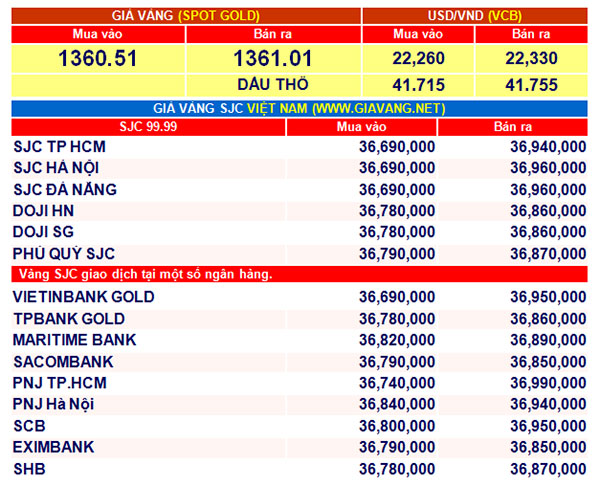Select the SJC HÀ NỘI row name

[59, 168]
